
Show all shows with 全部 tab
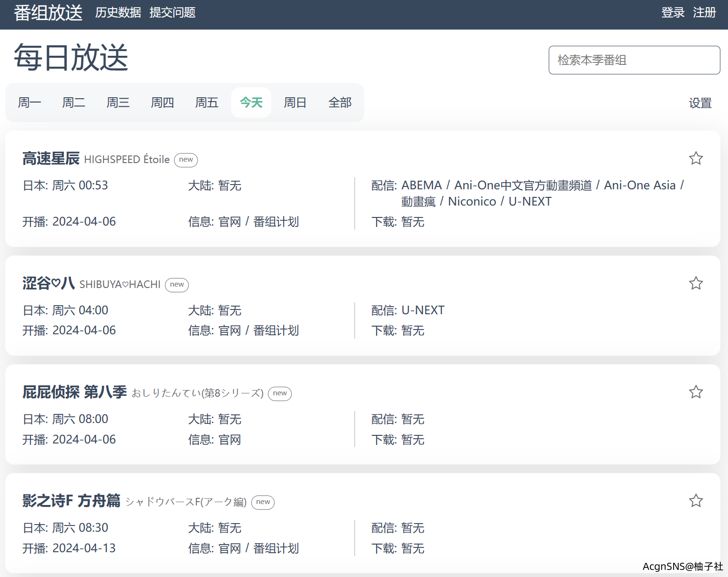pos(339,103)
